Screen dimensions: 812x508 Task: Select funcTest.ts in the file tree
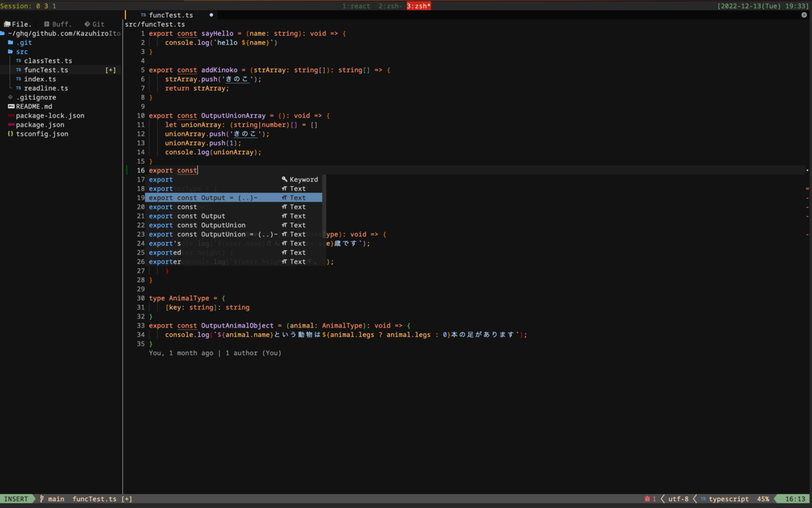(x=46, y=70)
